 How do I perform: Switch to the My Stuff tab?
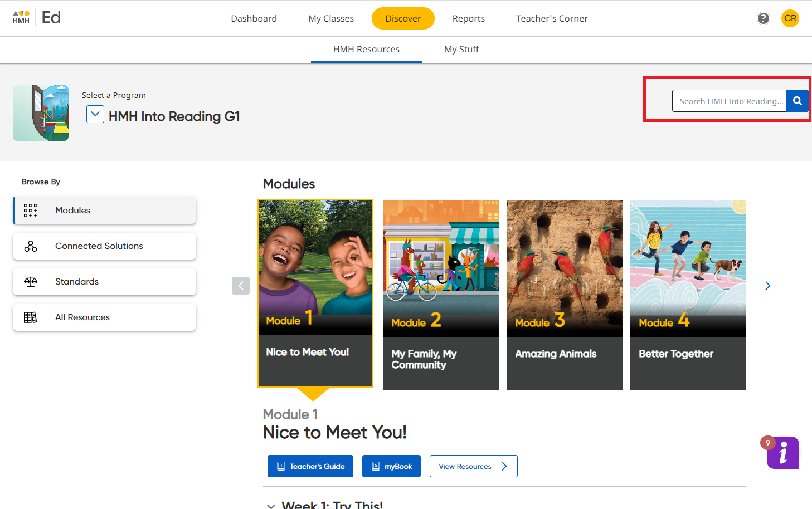point(461,49)
